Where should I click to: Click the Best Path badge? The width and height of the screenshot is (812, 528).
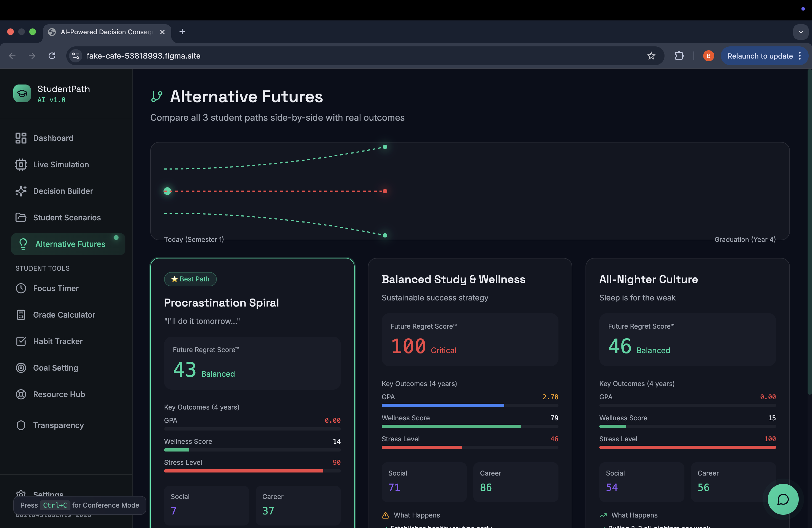[x=190, y=279]
